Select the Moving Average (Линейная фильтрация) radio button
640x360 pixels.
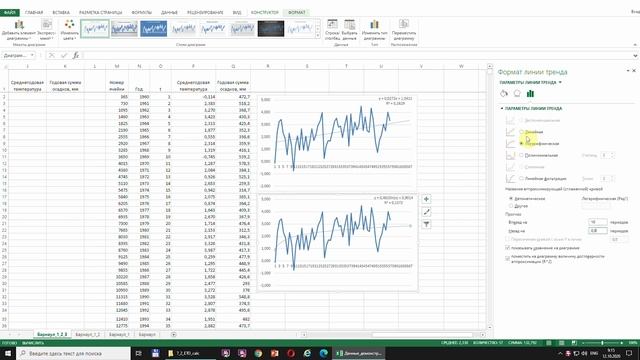(521, 178)
